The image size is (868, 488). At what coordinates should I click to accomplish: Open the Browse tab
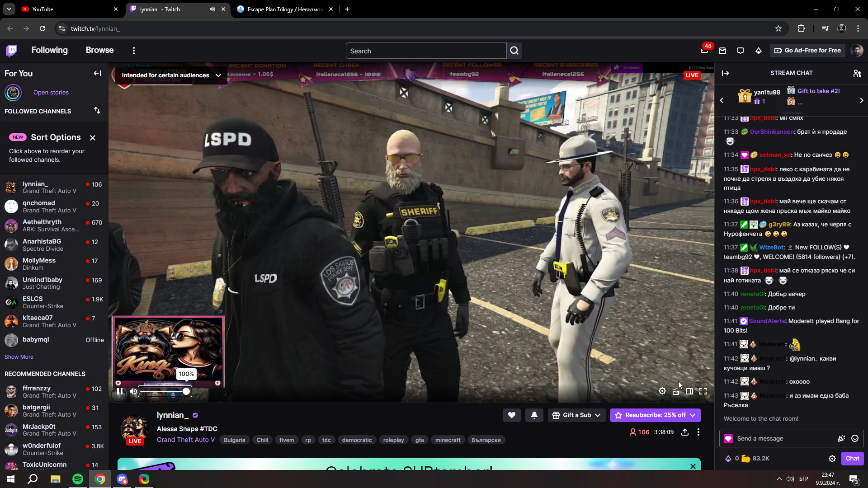tap(99, 50)
